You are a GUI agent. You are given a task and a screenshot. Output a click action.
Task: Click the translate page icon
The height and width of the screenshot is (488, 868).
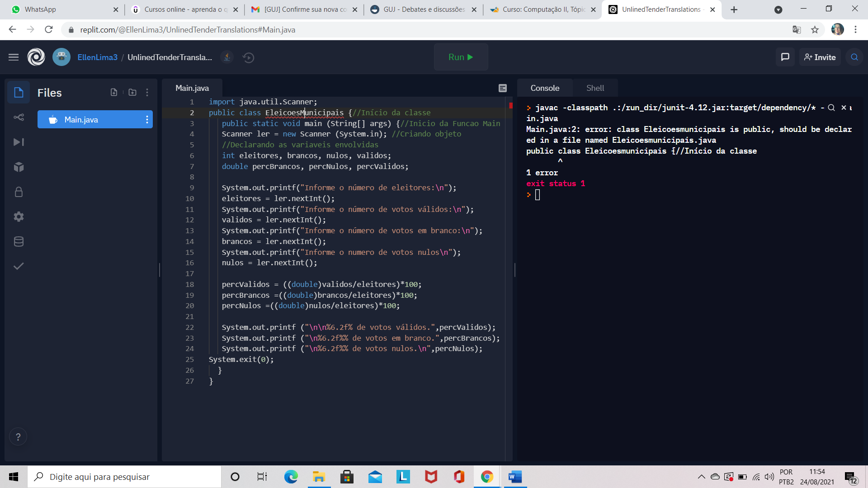click(x=797, y=30)
